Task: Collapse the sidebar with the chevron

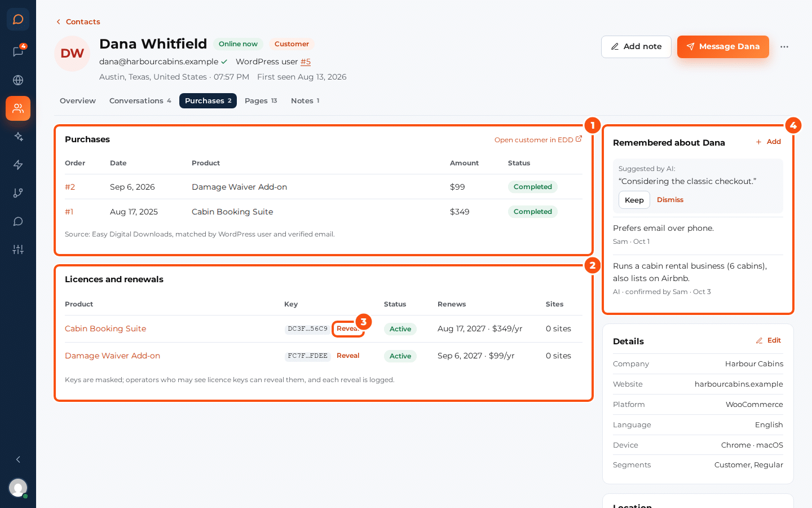Action: pyautogui.click(x=18, y=459)
